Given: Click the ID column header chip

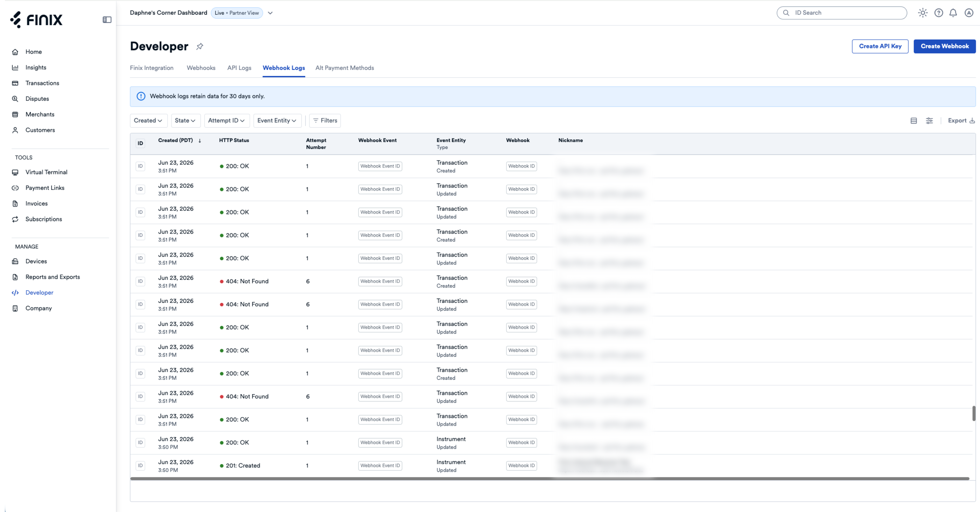Looking at the screenshot, I should [140, 143].
